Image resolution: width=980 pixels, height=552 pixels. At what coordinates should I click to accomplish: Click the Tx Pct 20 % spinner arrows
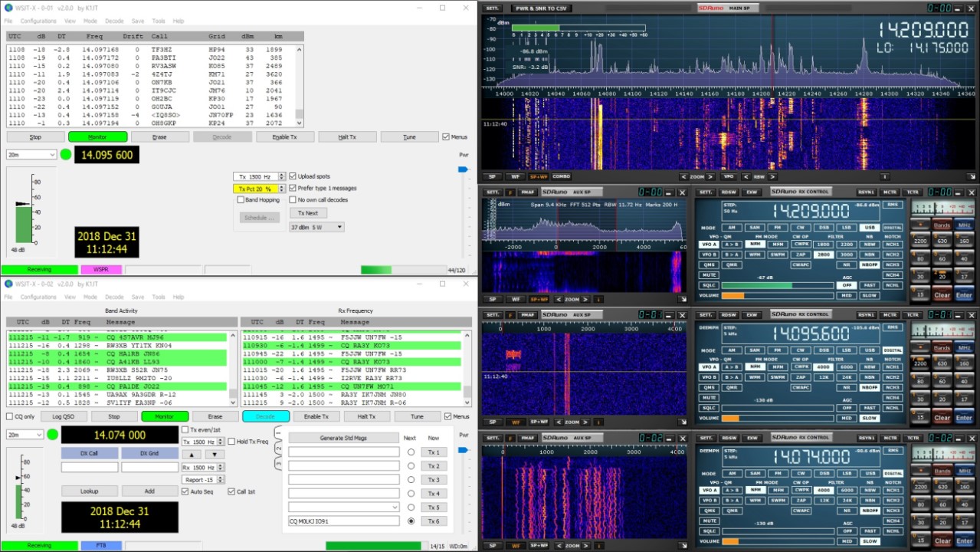(282, 189)
